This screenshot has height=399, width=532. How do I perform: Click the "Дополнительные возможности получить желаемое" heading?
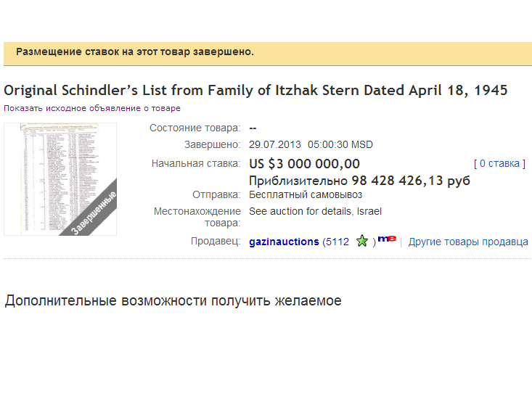click(x=173, y=300)
